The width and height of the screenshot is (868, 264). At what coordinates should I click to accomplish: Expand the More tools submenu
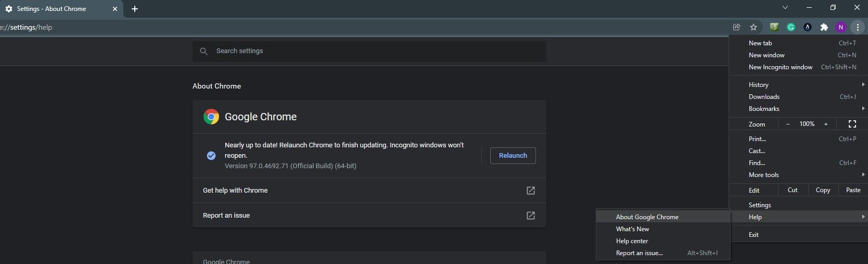tap(798, 175)
